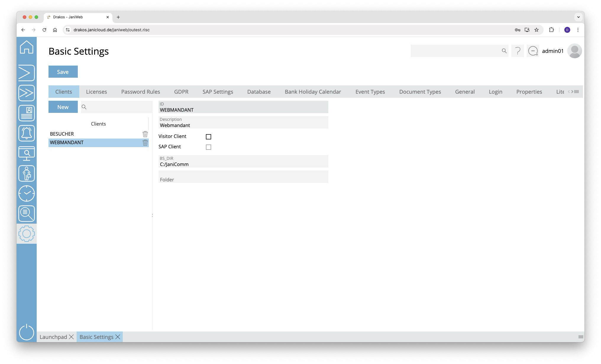
Task: Delete the BESUCHER client via trash icon
Action: coord(145,134)
